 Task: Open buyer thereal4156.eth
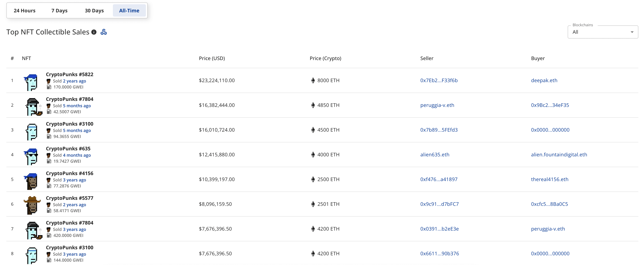click(550, 179)
